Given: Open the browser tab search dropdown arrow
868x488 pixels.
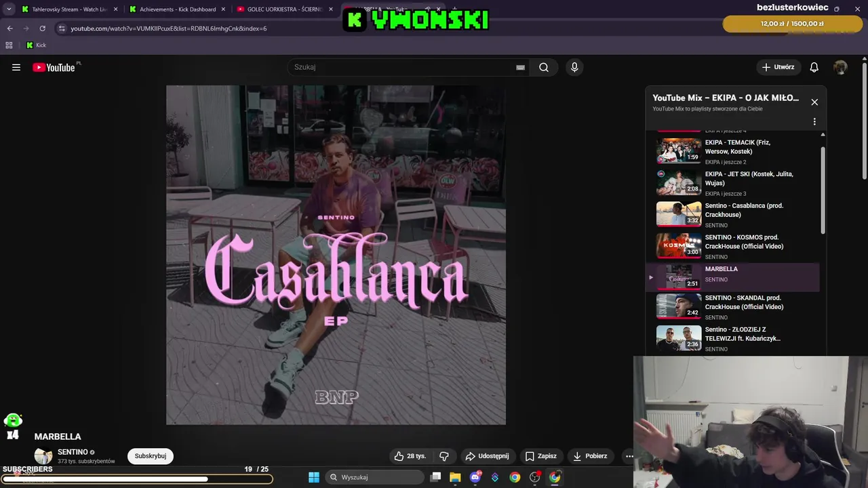Looking at the screenshot, I should pos(9,9).
